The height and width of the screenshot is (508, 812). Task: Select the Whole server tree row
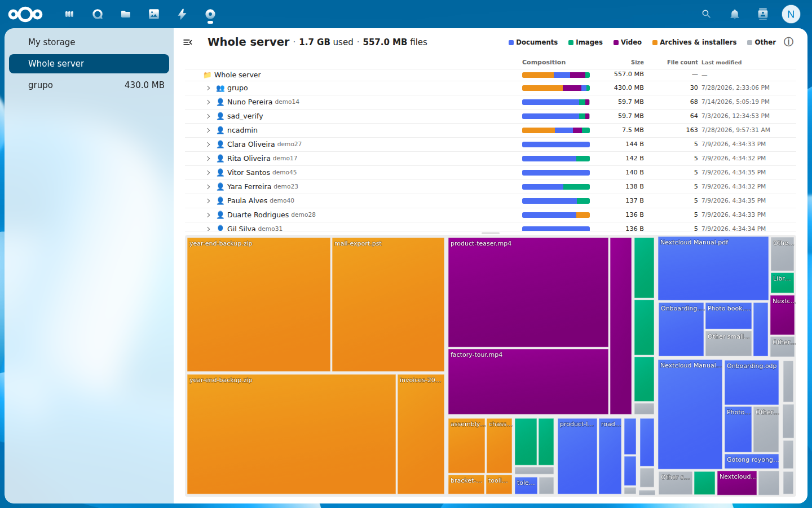tap(491, 75)
